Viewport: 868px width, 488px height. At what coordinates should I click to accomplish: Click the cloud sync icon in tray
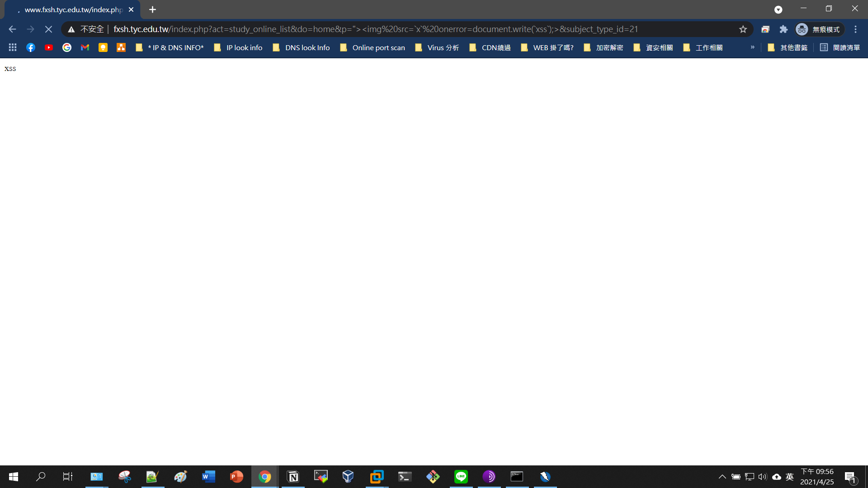[x=777, y=477]
